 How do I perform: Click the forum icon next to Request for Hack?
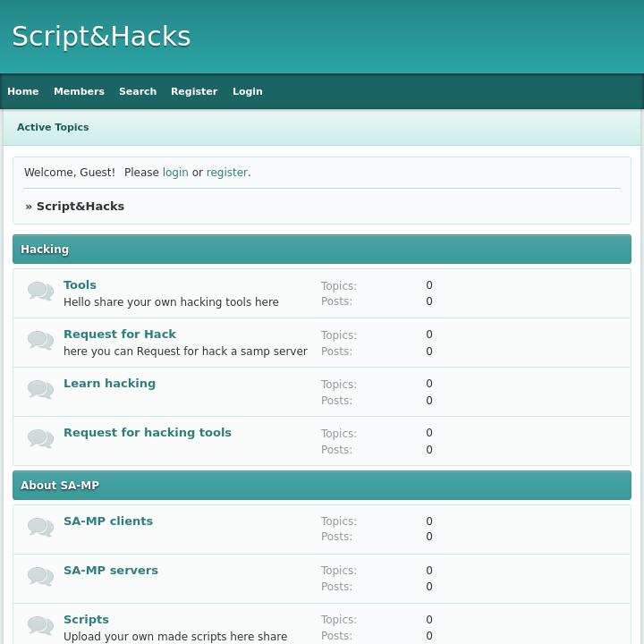(40, 341)
